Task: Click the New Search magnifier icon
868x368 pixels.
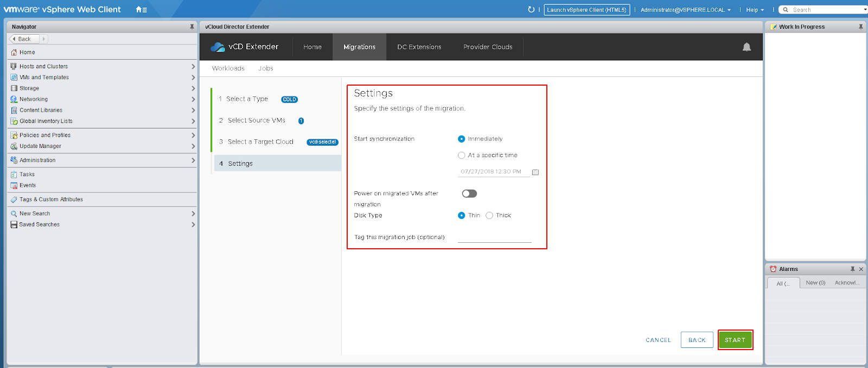Action: pyautogui.click(x=14, y=214)
